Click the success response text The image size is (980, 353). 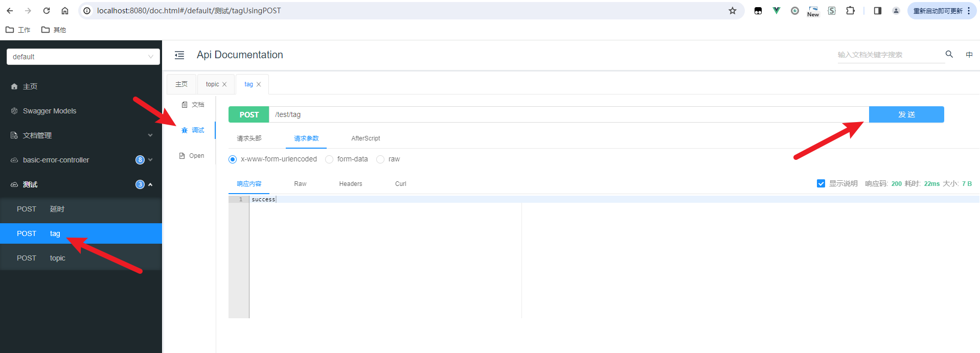(x=263, y=199)
